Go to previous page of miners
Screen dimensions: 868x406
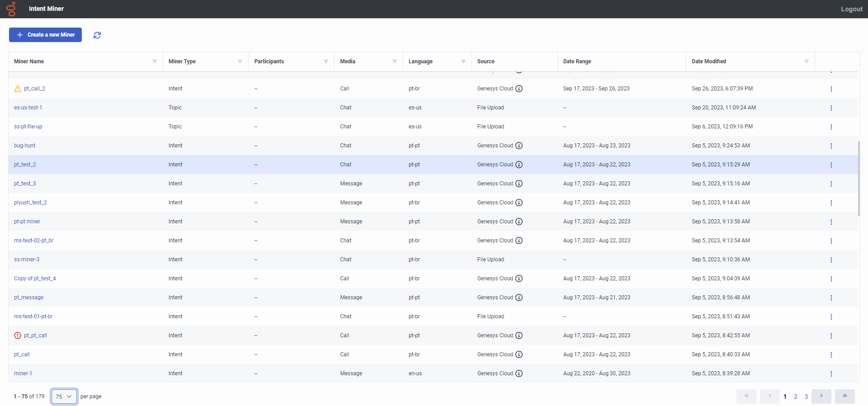[770, 396]
